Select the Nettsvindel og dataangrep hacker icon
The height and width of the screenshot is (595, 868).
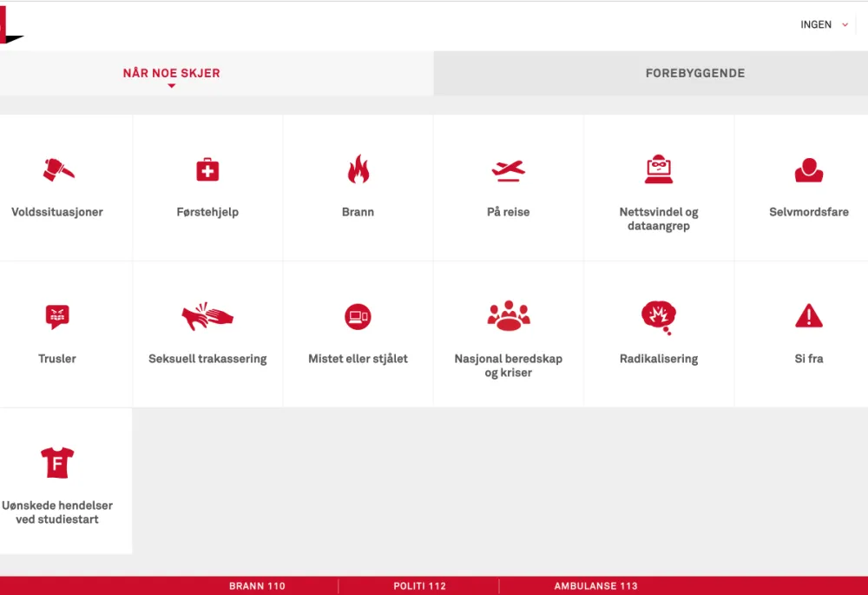point(659,169)
